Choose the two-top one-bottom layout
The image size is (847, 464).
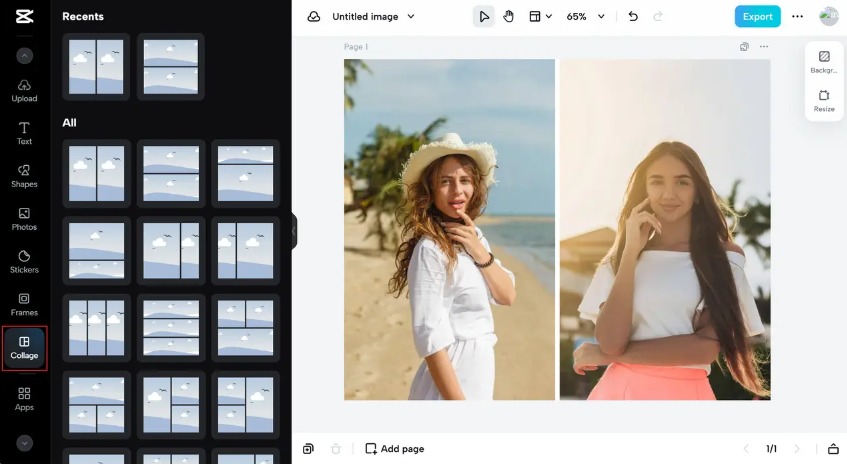(245, 328)
